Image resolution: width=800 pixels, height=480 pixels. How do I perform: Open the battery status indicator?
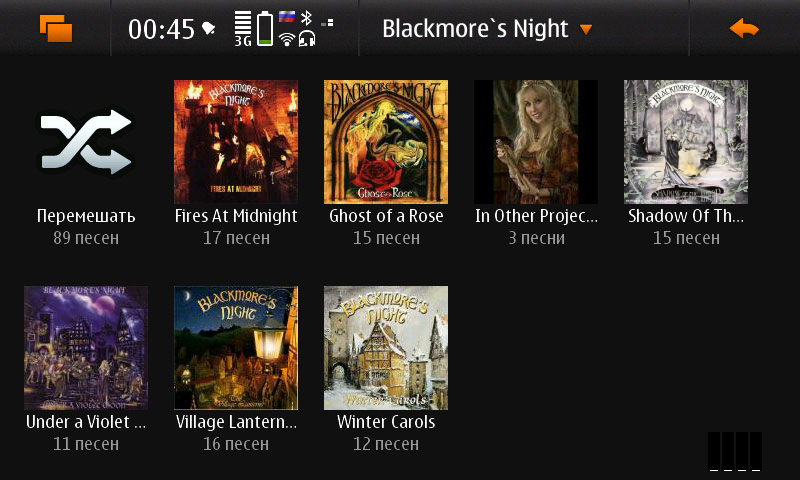pos(264,29)
